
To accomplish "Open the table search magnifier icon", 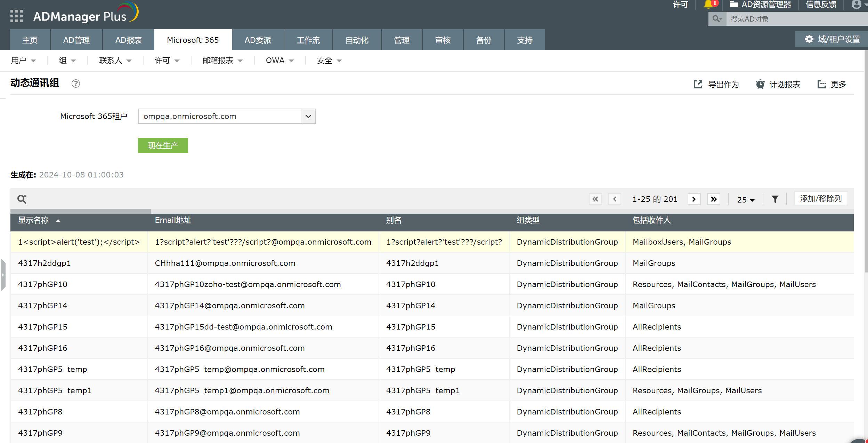I will tap(22, 199).
